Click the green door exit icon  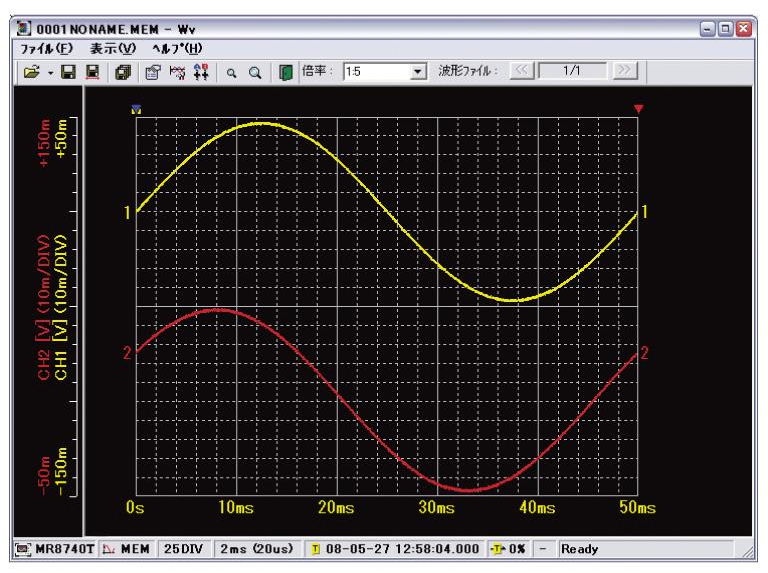pyautogui.click(x=286, y=72)
